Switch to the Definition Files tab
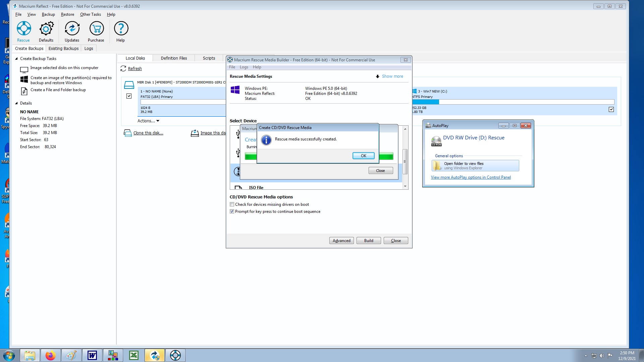This screenshot has height=362, width=644. [x=174, y=58]
